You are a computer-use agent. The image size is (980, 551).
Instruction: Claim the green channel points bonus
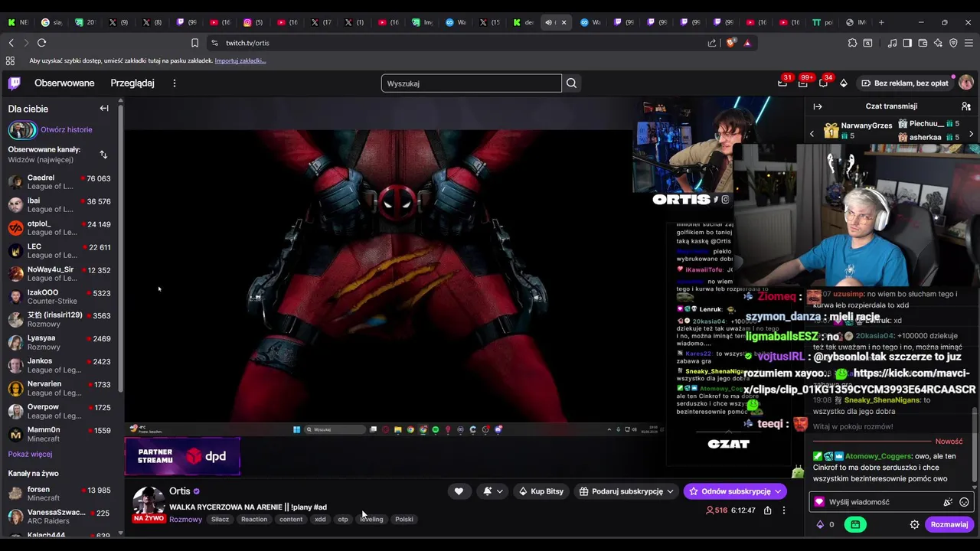coord(855,524)
